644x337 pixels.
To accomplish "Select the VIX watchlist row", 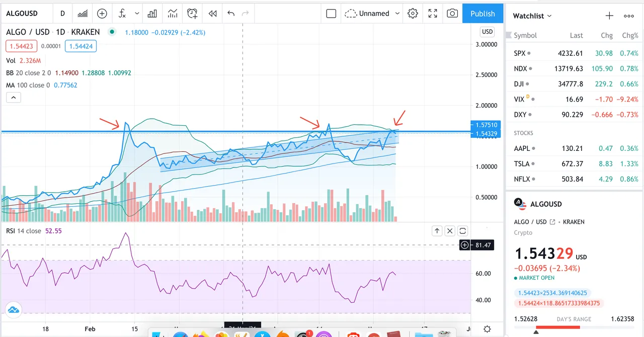I will coord(574,99).
